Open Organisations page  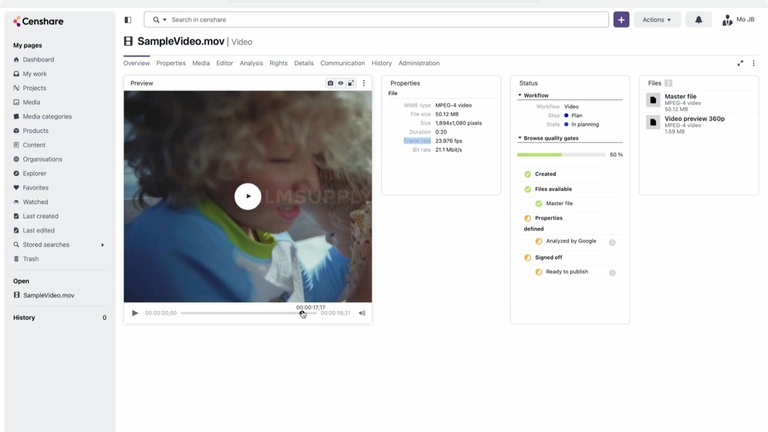pyautogui.click(x=42, y=159)
